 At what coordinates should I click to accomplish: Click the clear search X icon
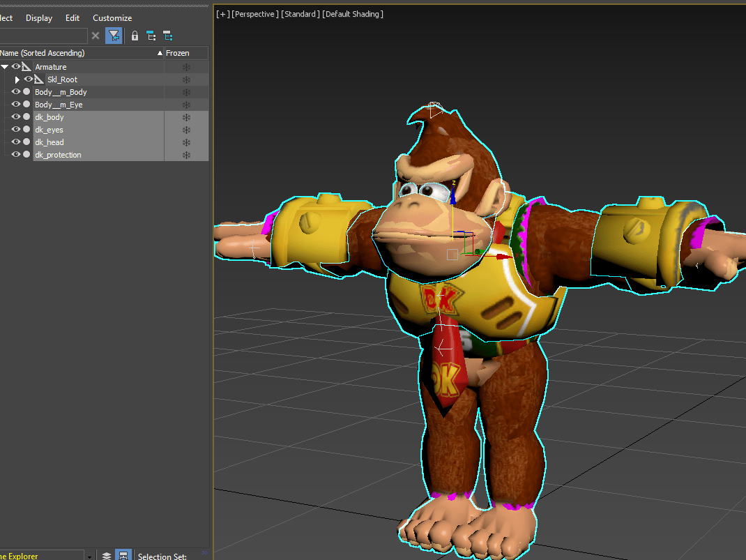pyautogui.click(x=96, y=36)
